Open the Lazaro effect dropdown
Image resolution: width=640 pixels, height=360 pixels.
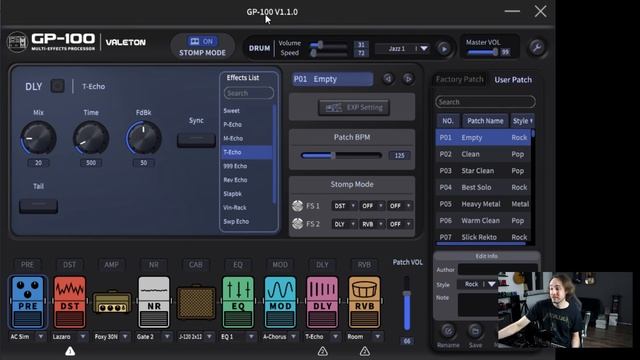point(83,337)
